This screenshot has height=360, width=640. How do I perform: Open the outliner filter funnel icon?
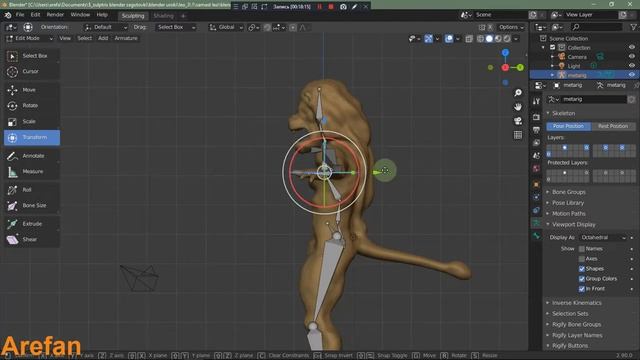click(633, 27)
